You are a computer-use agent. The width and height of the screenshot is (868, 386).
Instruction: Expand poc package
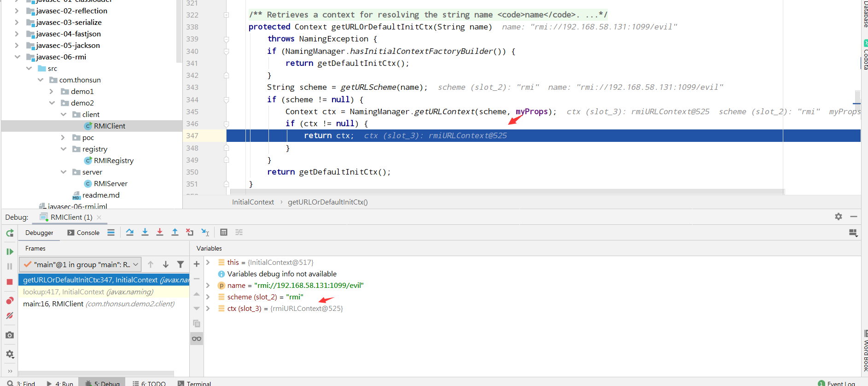point(63,137)
